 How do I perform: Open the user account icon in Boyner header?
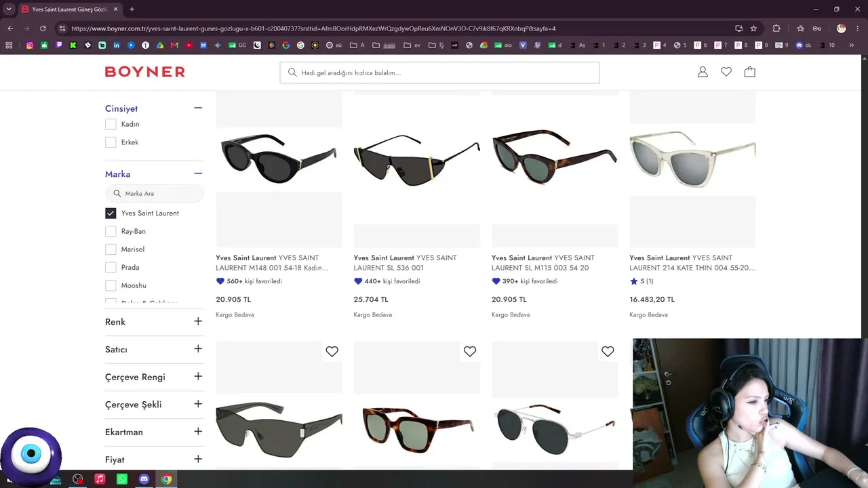click(703, 72)
